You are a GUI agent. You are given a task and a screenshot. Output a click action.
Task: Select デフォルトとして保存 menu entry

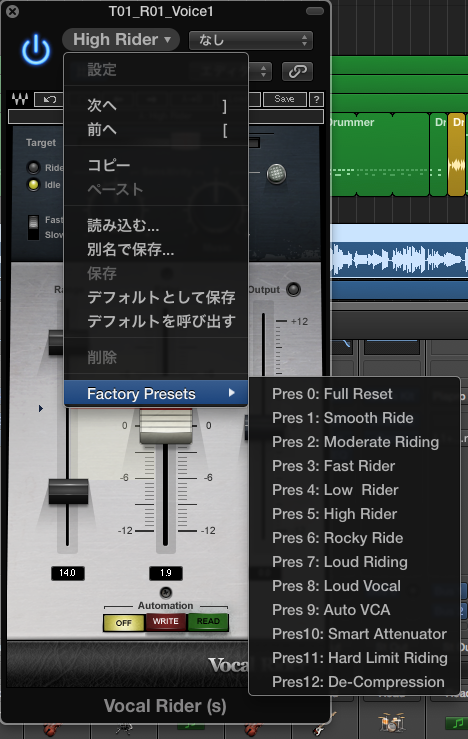click(x=156, y=297)
